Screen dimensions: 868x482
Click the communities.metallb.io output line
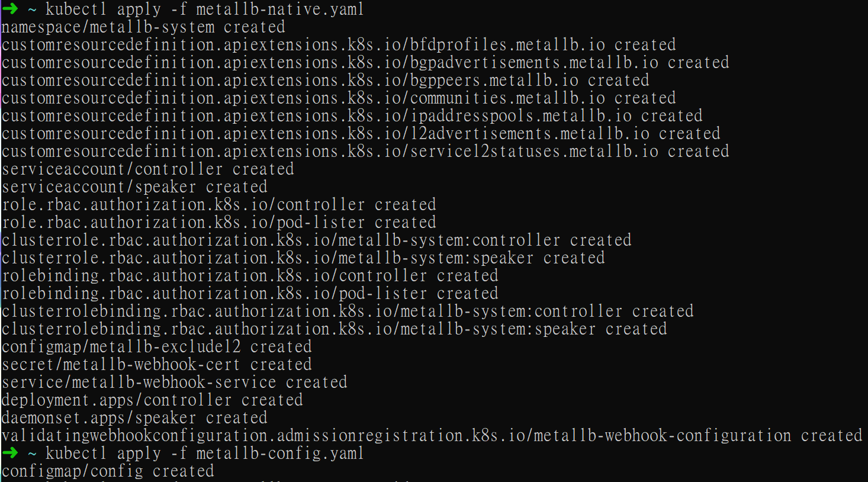pos(339,98)
